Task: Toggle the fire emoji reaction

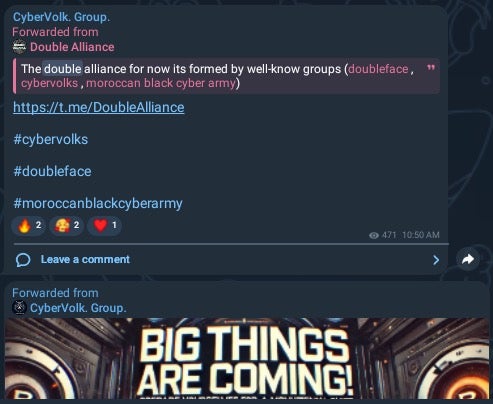Action: (29, 226)
